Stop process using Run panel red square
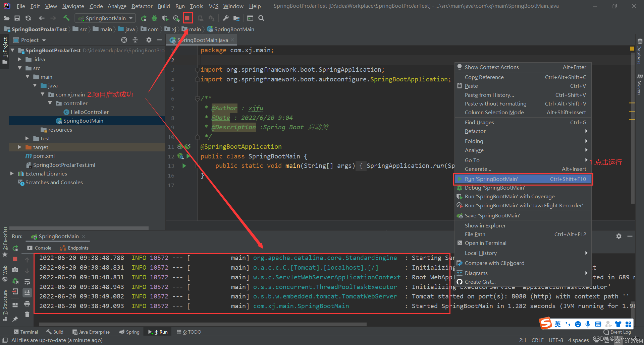Screen dimensions: 644x345 15,259
